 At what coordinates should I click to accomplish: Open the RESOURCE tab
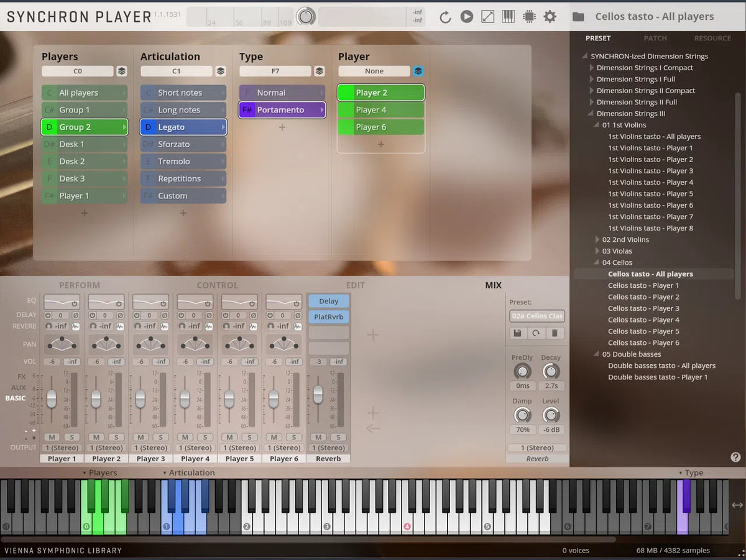712,38
